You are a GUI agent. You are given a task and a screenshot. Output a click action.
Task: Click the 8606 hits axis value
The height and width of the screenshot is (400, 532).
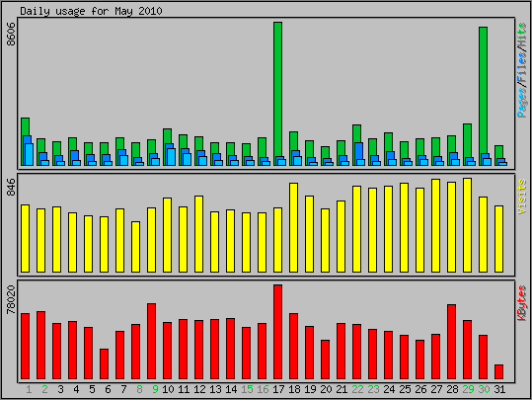[x=11, y=34]
